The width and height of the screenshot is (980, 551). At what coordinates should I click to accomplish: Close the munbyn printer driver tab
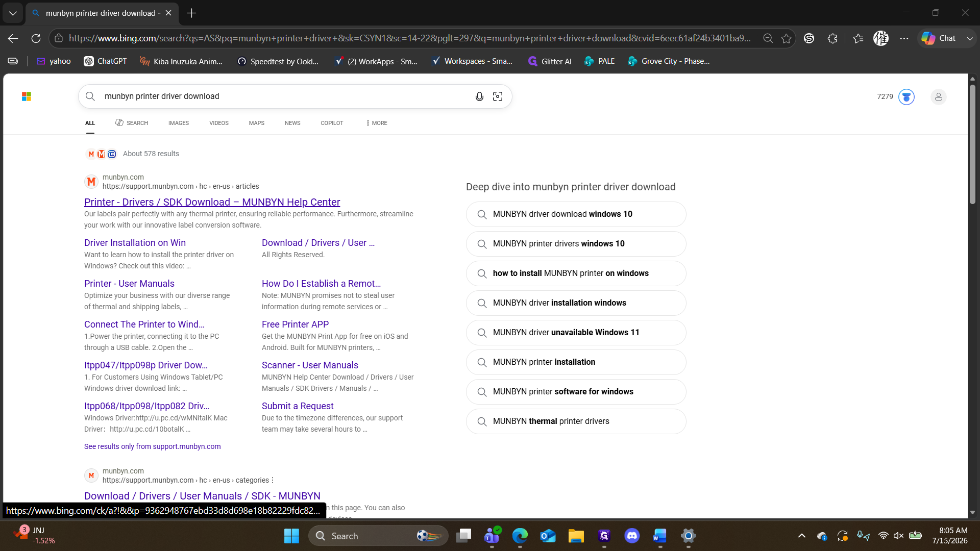[168, 13]
